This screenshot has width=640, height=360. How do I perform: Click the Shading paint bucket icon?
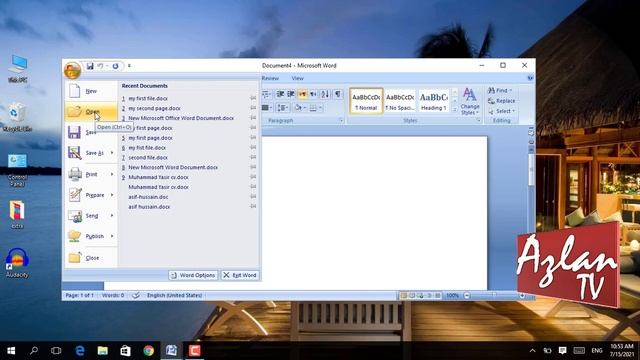coord(298,108)
